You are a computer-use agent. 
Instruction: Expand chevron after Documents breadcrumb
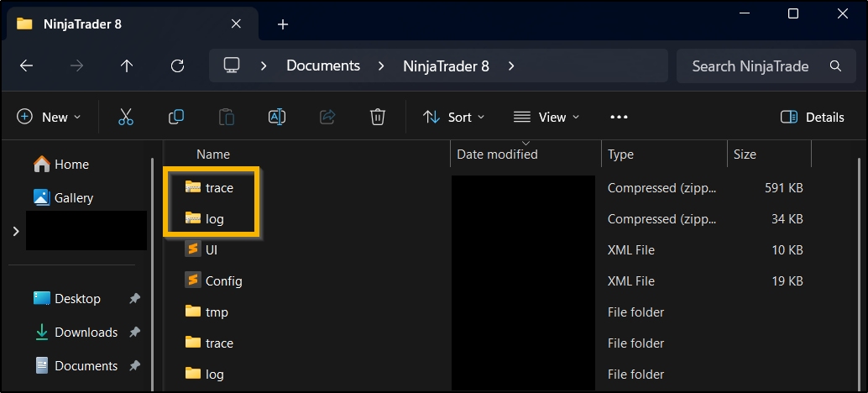381,65
